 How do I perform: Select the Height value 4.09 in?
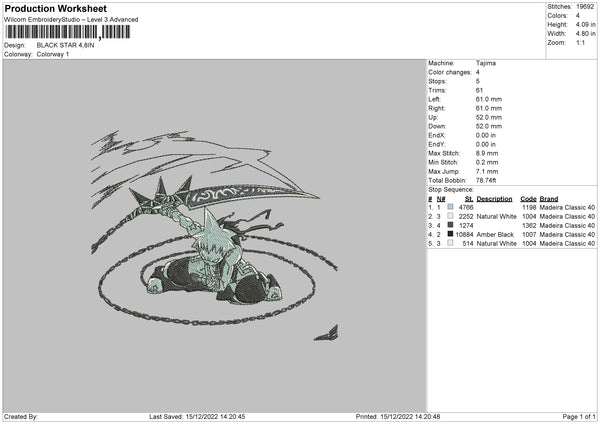[x=585, y=24]
